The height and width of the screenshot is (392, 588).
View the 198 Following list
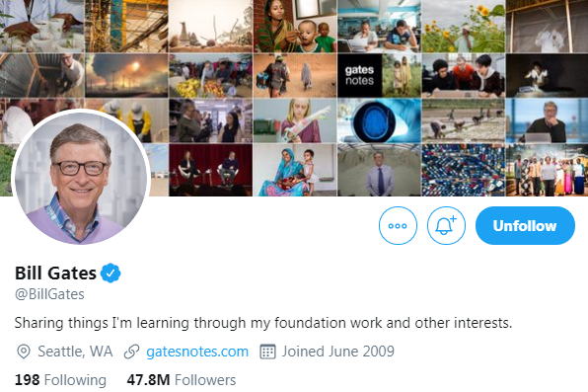[60, 380]
